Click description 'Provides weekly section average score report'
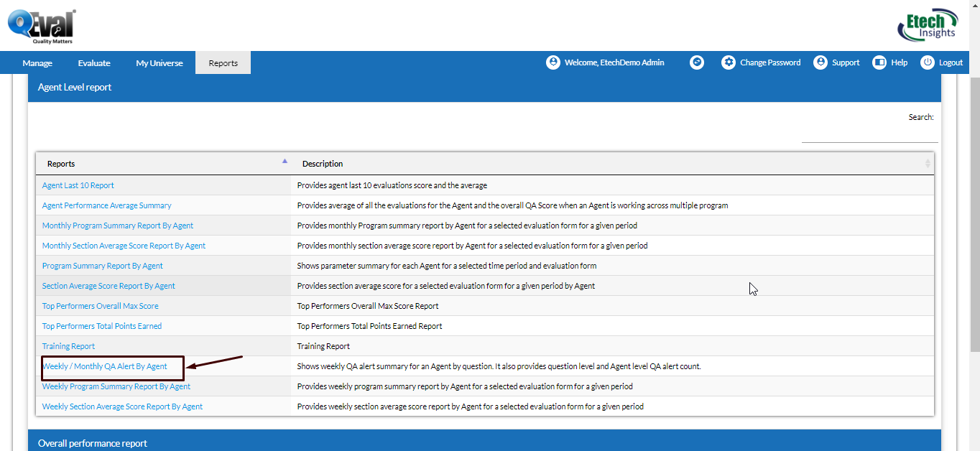The height and width of the screenshot is (451, 980). click(x=471, y=406)
